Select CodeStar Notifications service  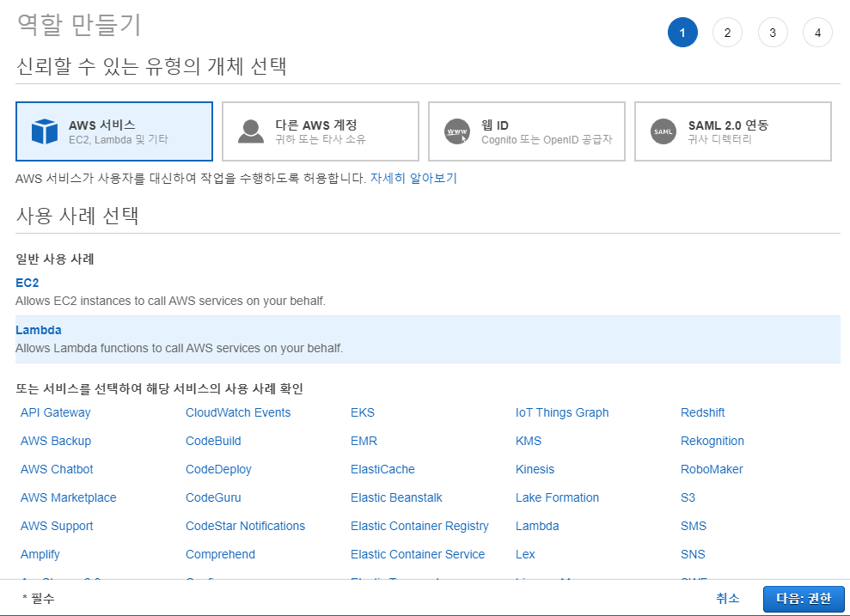coord(245,526)
